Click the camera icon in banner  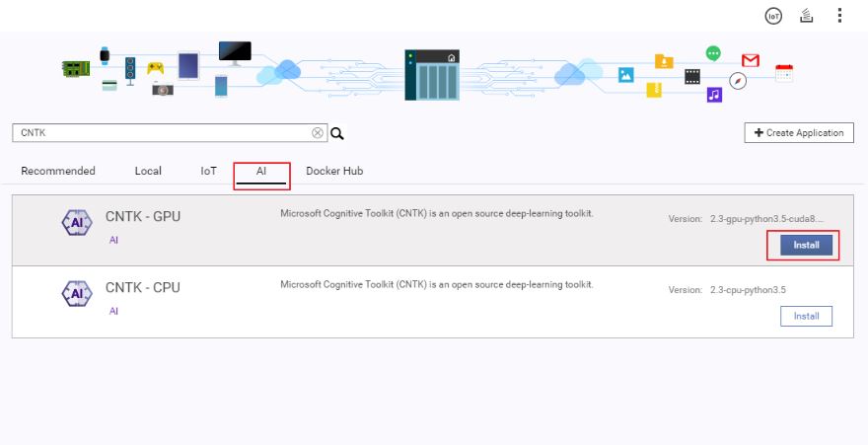click(163, 88)
